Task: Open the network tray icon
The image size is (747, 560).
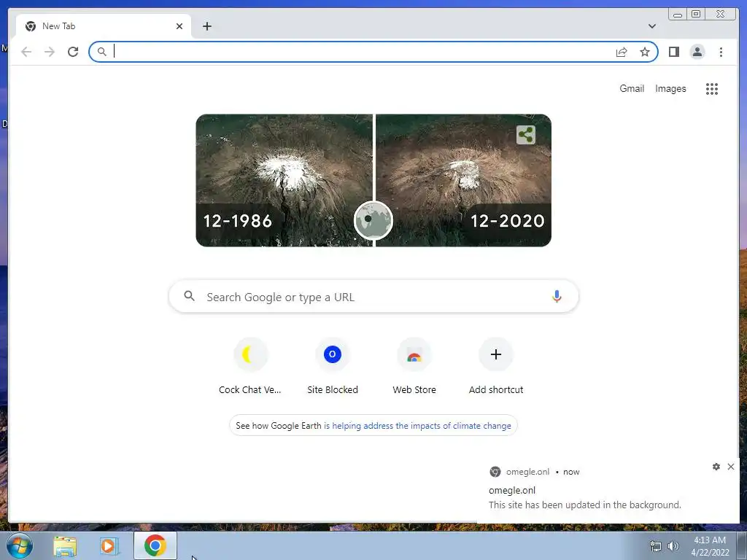Action: pyautogui.click(x=656, y=546)
